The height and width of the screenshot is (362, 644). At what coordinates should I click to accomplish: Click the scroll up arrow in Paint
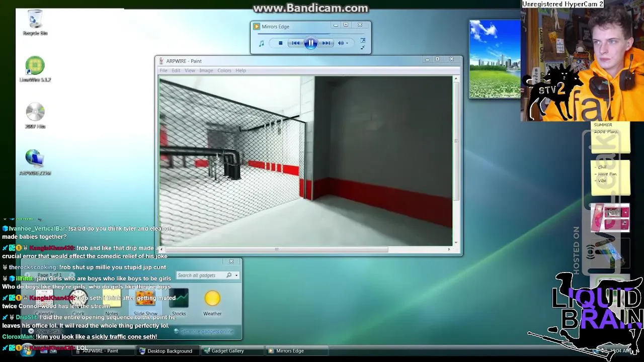[x=456, y=79]
